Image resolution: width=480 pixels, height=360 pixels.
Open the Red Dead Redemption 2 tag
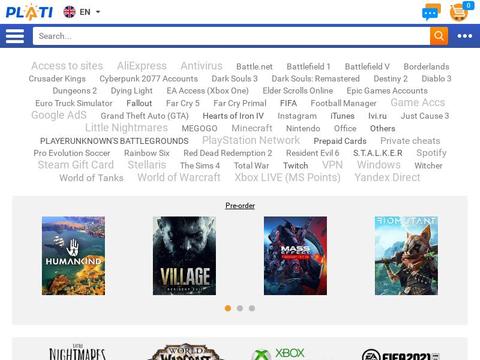[228, 153]
